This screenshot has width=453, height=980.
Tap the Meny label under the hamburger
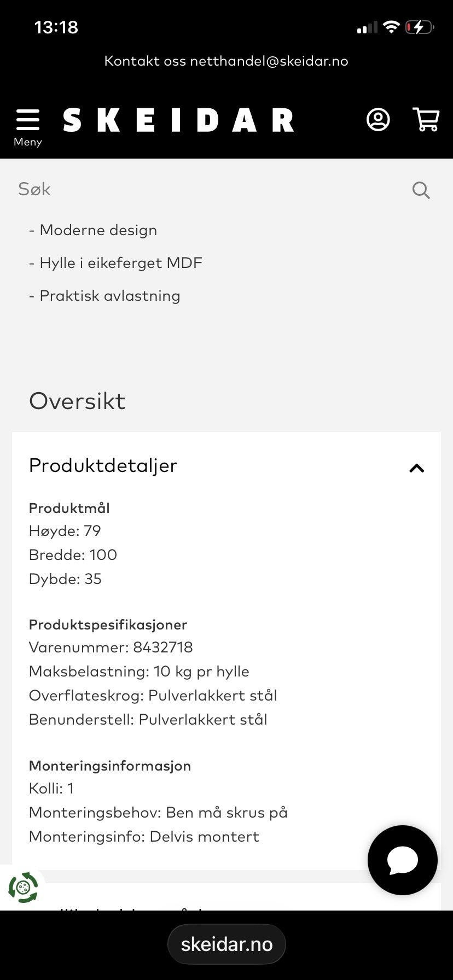point(28,142)
